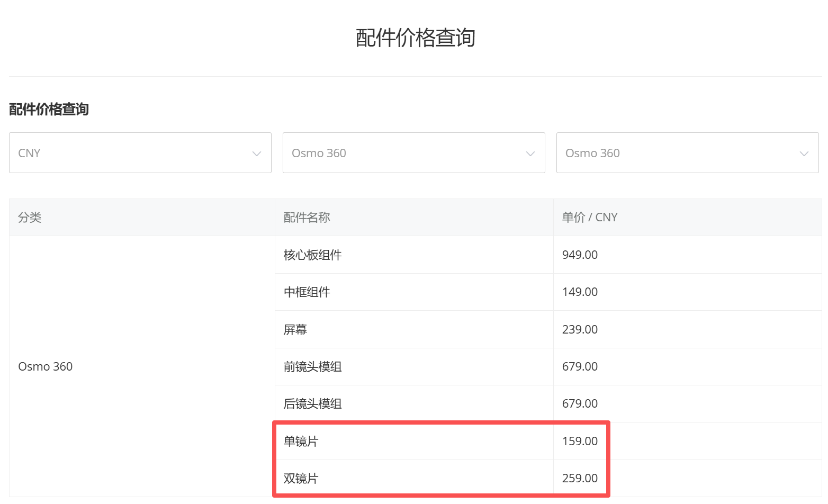
Task: Click the 前镜头模组 accessory entry
Action: point(313,366)
